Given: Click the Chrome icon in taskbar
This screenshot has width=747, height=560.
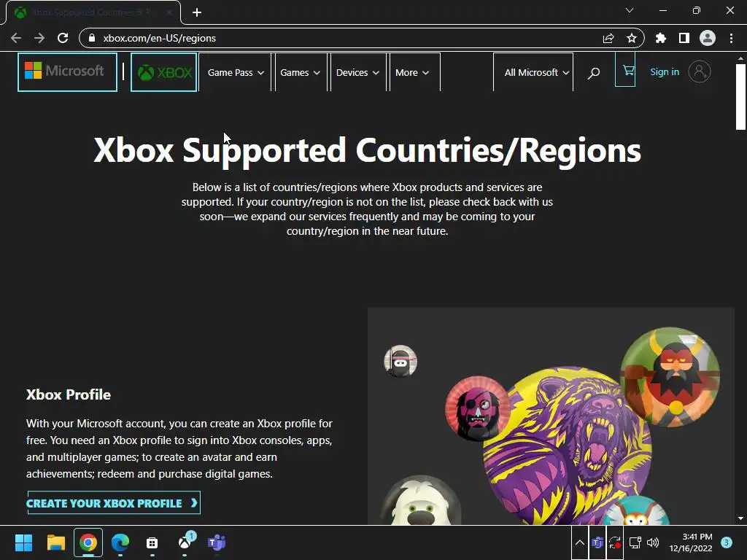Looking at the screenshot, I should pos(88,542).
